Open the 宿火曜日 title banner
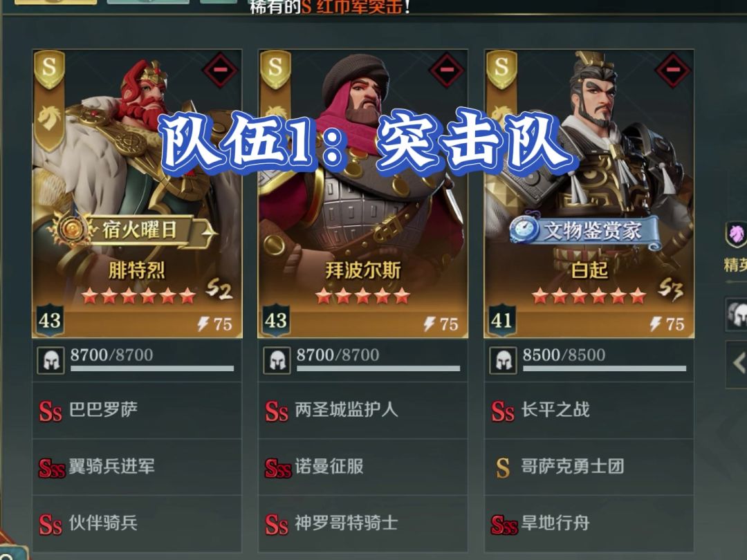Screen dimensions: 747x560 (133, 230)
